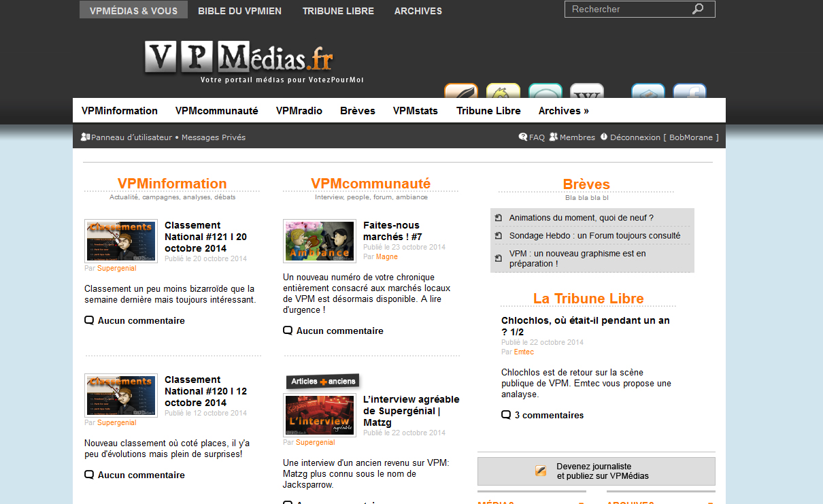
Task: Click Aucun commentaire under Classement National #120
Action: pyautogui.click(x=141, y=475)
